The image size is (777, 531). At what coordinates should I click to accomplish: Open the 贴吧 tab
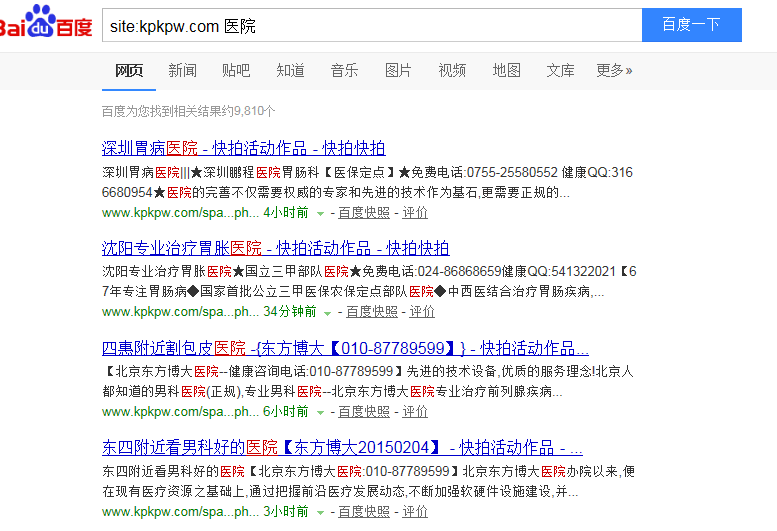click(x=236, y=70)
